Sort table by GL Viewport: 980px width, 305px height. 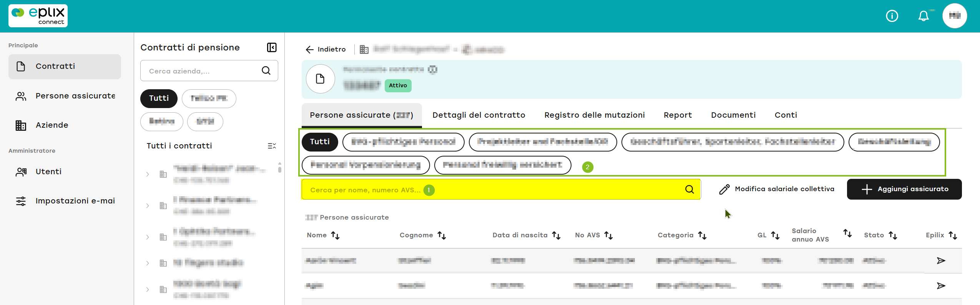coord(775,235)
